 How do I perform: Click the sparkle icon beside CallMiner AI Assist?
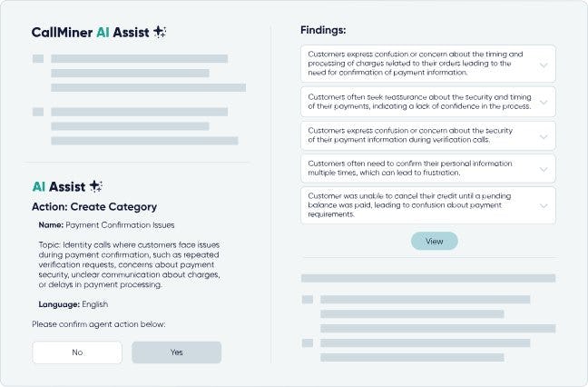[x=160, y=32]
